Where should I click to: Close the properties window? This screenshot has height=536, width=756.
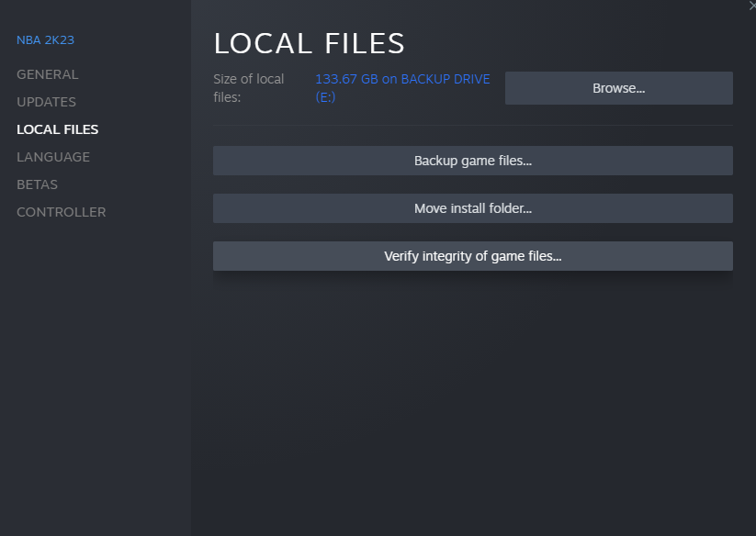[751, 6]
